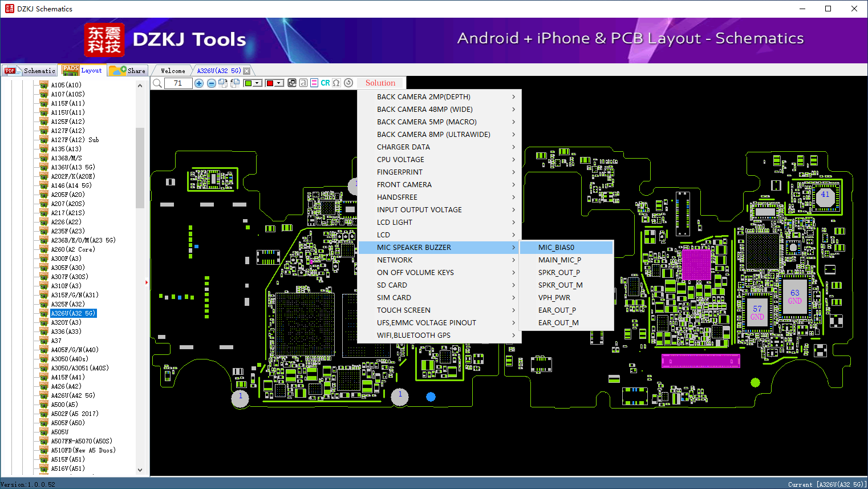Screen dimensions: 868x489
Task: Expand the WIFI,BLUETOOTH GPS submenu arrow
Action: coord(513,336)
